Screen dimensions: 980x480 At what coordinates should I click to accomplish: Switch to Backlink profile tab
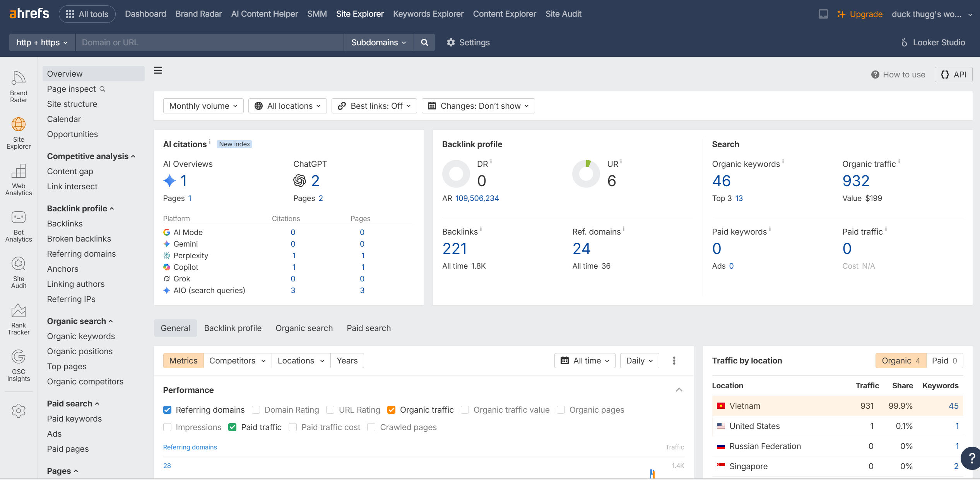pos(233,328)
